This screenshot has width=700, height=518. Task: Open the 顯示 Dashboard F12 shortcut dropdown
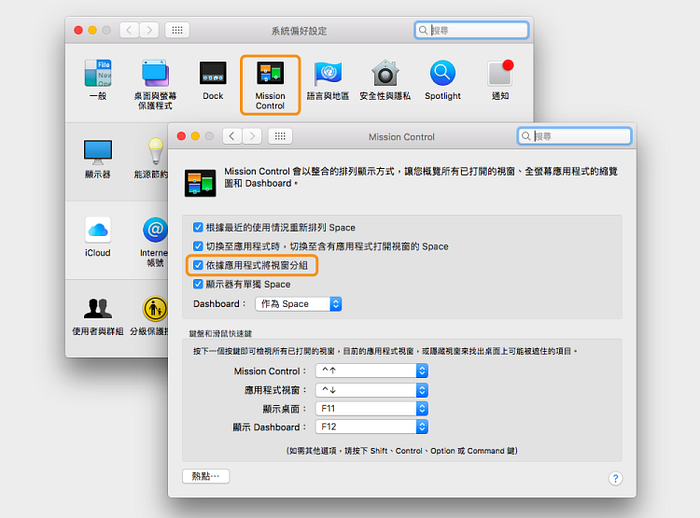[x=371, y=427]
